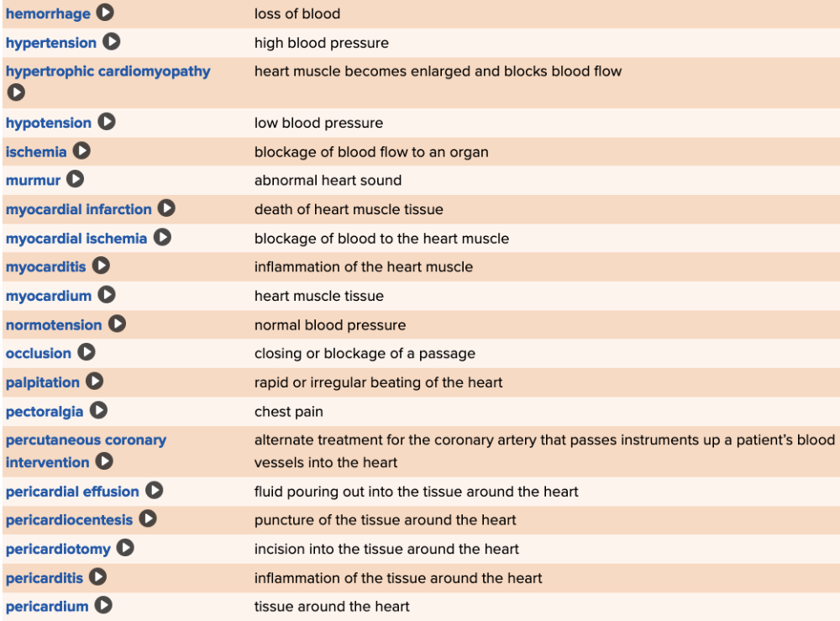Open the myocardium term link
Screen dimensions: 840x621
49,296
